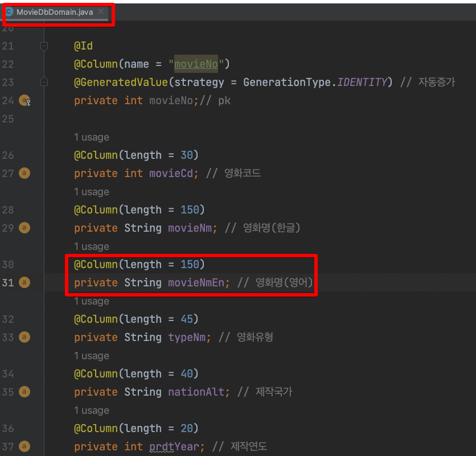This screenshot has width=476, height=456.
Task: Click the movieNm field name on line 29
Action: pos(190,228)
